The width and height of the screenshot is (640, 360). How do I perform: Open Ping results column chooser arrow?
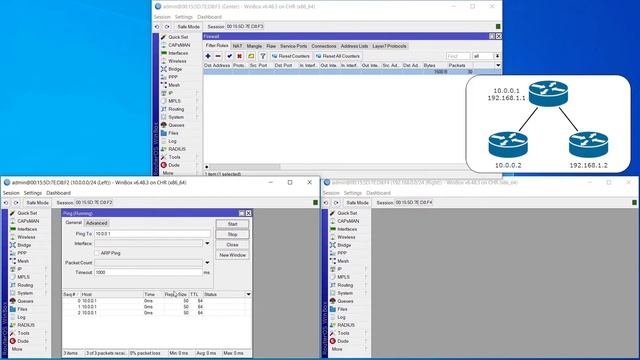tap(248, 294)
